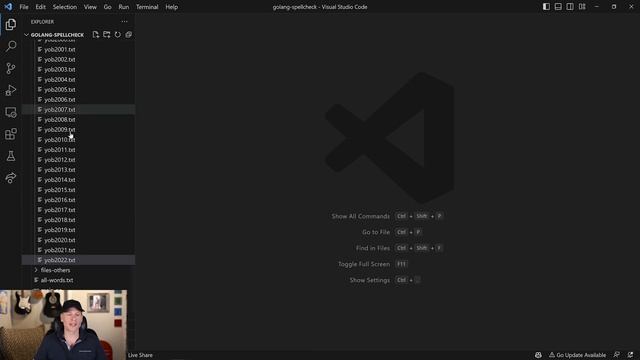Toggle secondary side bar layout icon
The height and width of the screenshot is (360, 640).
tap(570, 7)
